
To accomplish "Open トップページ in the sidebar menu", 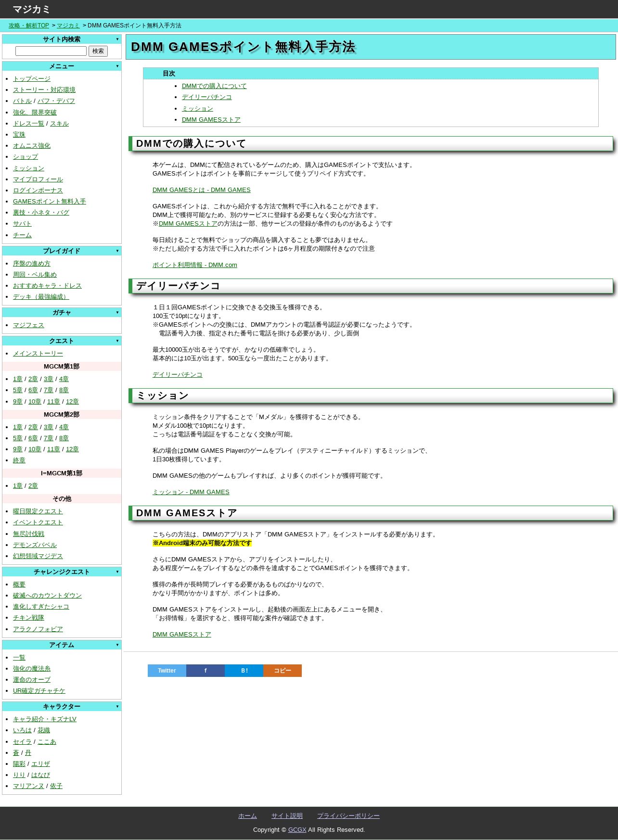I will (x=32, y=79).
